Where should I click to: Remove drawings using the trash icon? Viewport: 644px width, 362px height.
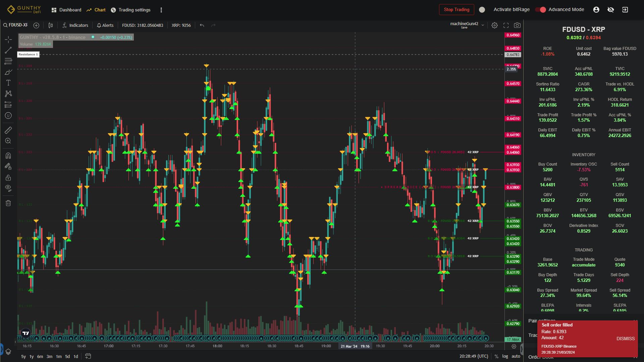(x=8, y=203)
